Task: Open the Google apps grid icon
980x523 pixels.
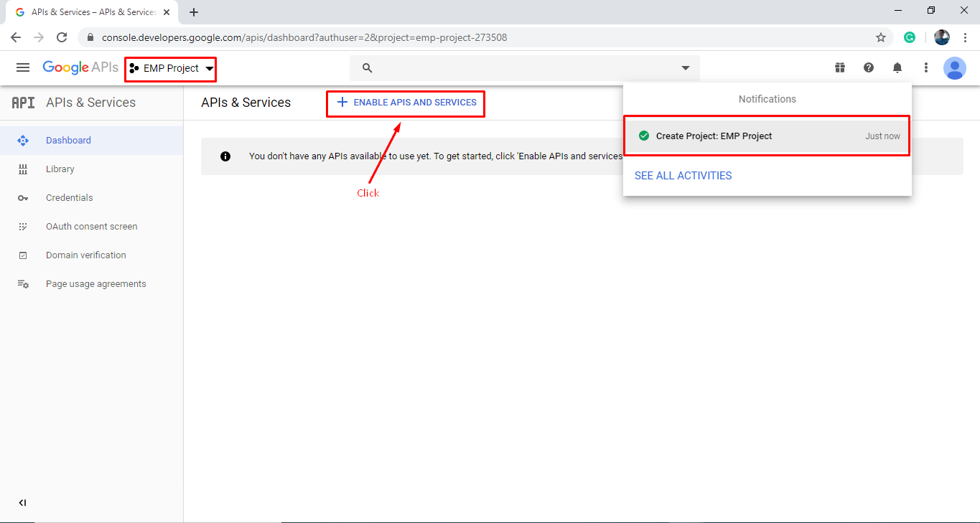Action: tap(839, 67)
